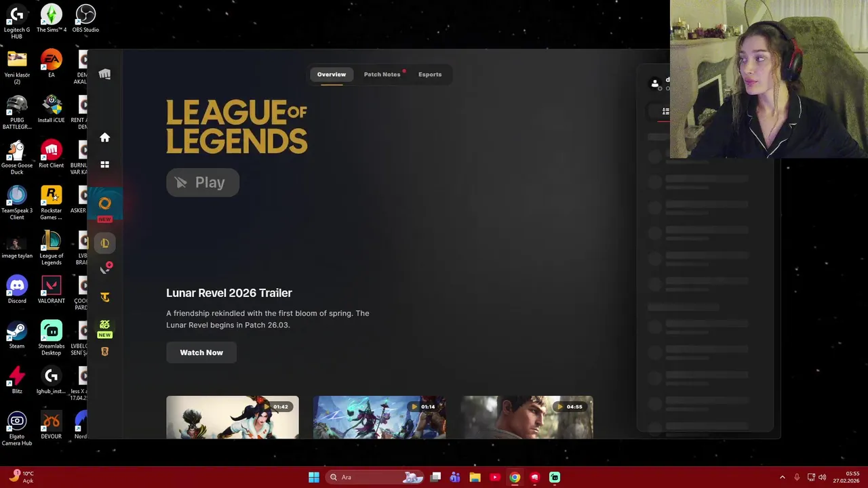868x488 pixels.
Task: Switch to Google Chrome on taskbar
Action: (515, 477)
